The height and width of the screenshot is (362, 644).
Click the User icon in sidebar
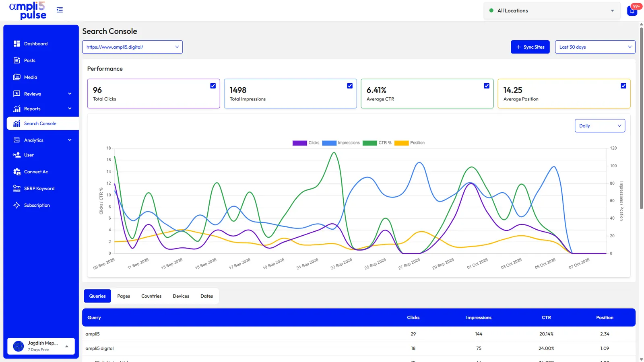(x=17, y=155)
